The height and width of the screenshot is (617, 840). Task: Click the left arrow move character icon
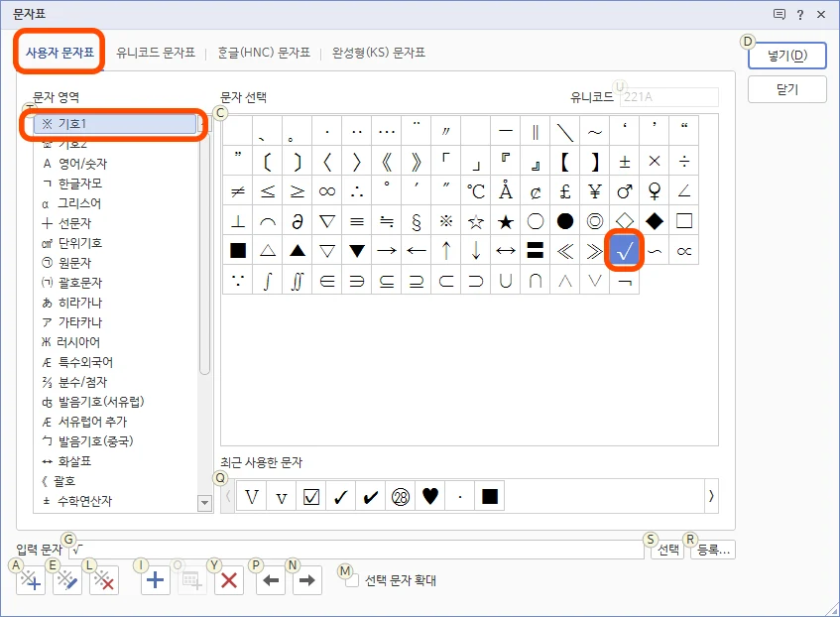(x=269, y=579)
